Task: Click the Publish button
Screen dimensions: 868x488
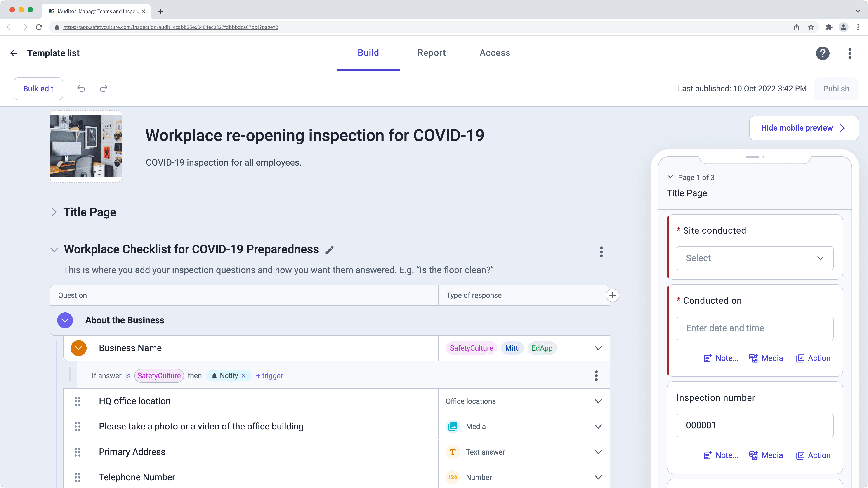Action: [836, 89]
